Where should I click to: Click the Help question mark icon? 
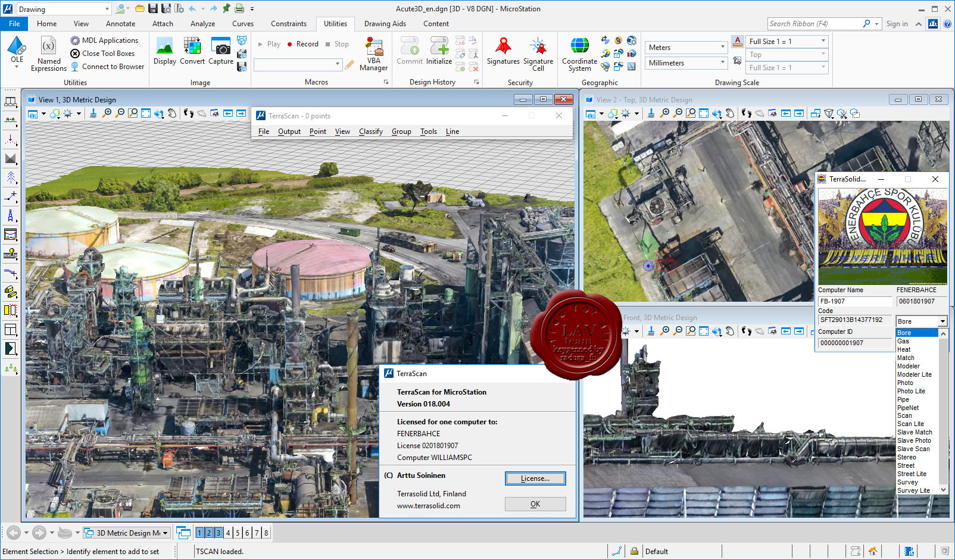[x=947, y=24]
